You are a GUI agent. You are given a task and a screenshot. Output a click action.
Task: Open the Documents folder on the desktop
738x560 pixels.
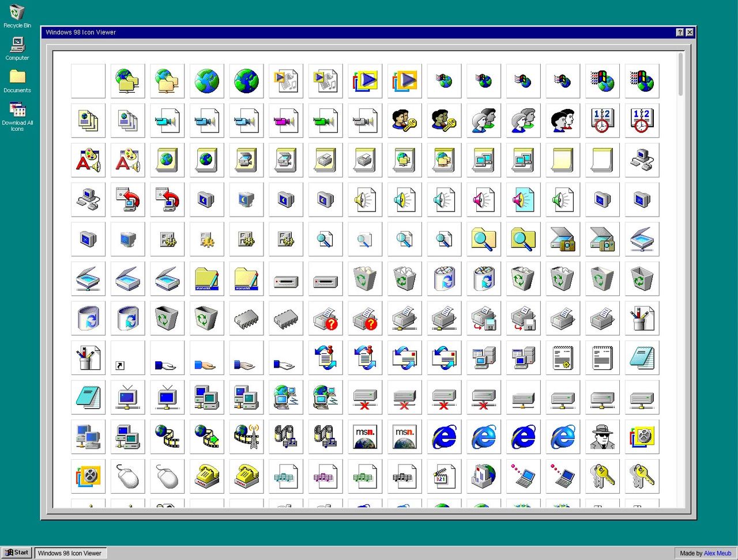(x=17, y=81)
